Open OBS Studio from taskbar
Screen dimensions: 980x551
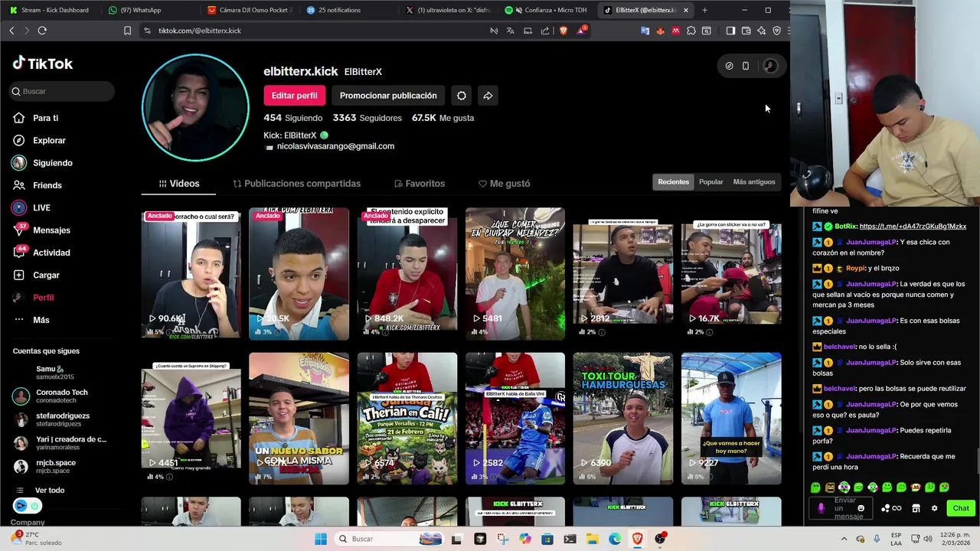tap(660, 539)
